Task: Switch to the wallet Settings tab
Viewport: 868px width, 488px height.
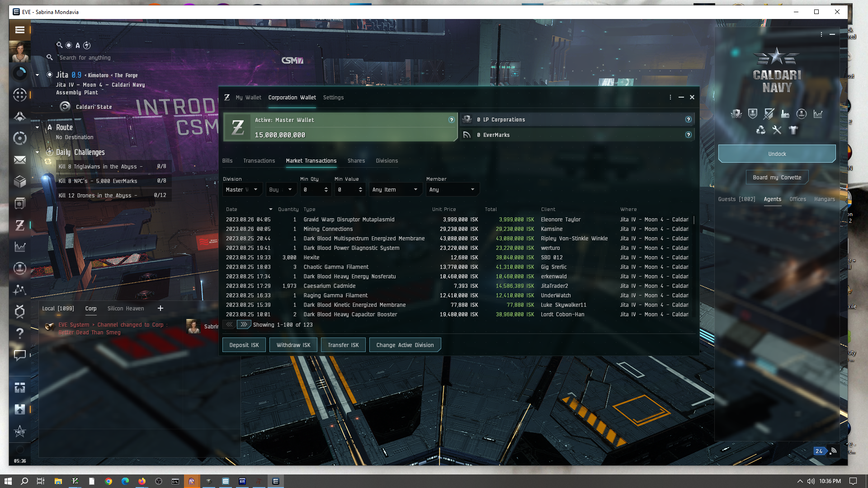Action: (x=333, y=98)
